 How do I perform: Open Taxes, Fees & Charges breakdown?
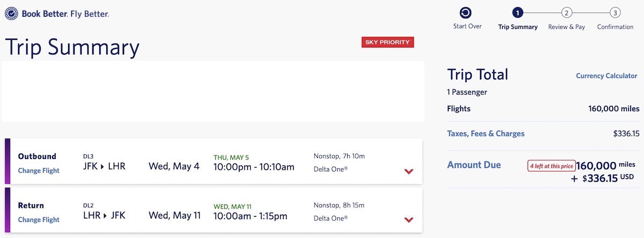coord(486,134)
